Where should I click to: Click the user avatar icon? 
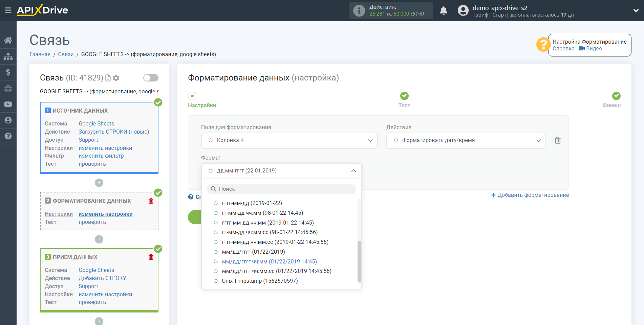click(463, 10)
